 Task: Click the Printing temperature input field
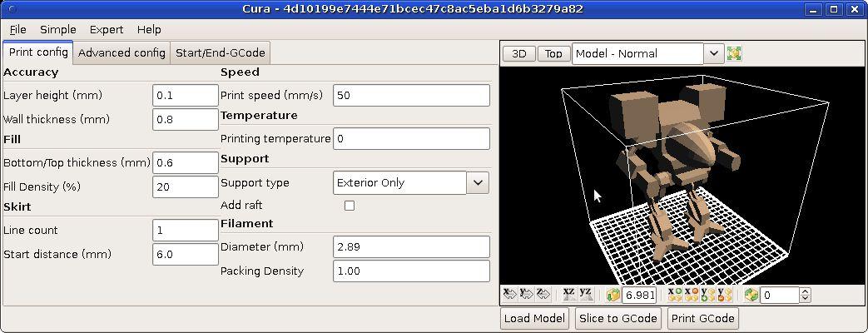tap(411, 138)
